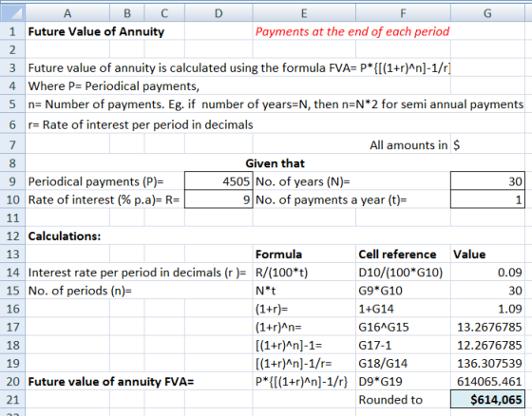Select column A header
Viewport: 532px width, 416px height.
coord(67,13)
